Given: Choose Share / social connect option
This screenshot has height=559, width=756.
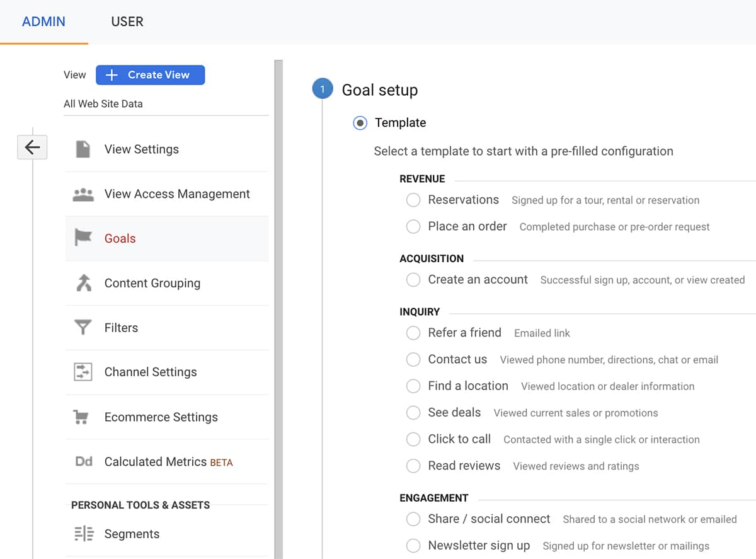Looking at the screenshot, I should tap(413, 519).
